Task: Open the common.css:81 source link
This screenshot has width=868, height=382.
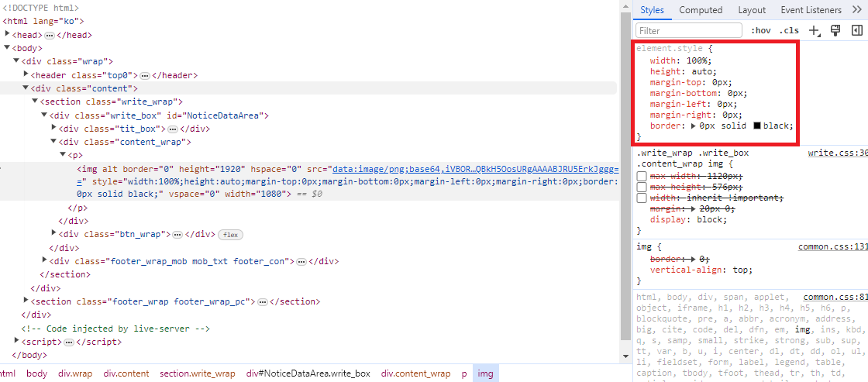Action: click(x=835, y=297)
